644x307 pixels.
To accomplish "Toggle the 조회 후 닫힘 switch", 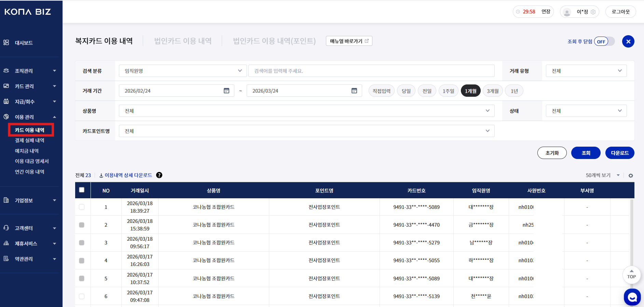I will click(604, 41).
